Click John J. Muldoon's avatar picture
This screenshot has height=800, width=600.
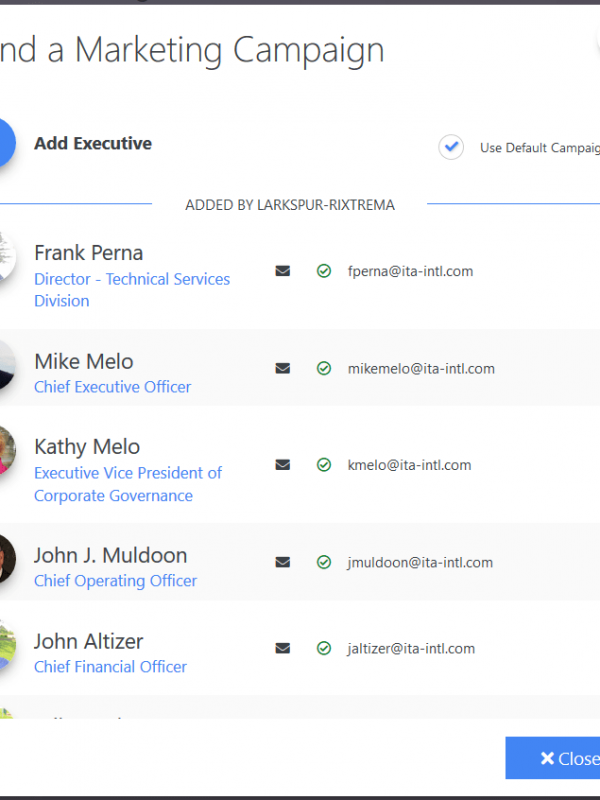click(6, 560)
